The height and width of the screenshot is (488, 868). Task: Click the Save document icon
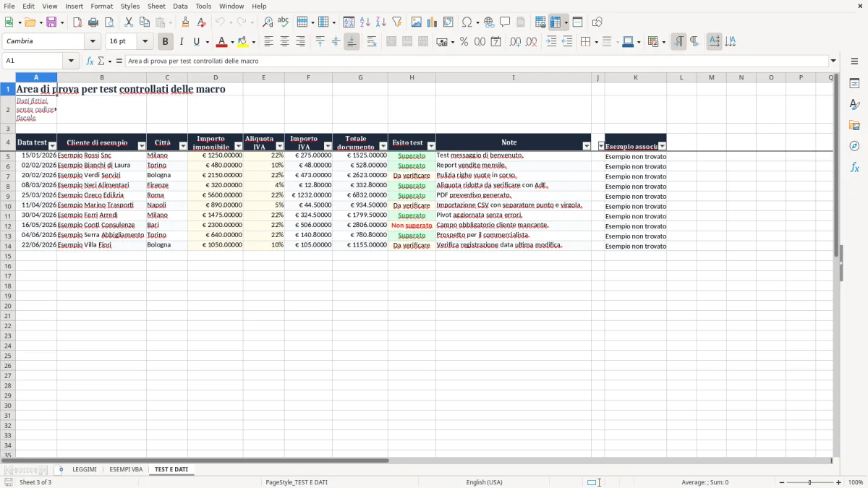(51, 22)
